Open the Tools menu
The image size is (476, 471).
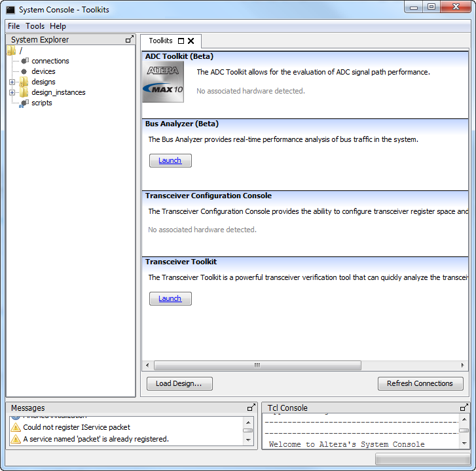point(35,26)
